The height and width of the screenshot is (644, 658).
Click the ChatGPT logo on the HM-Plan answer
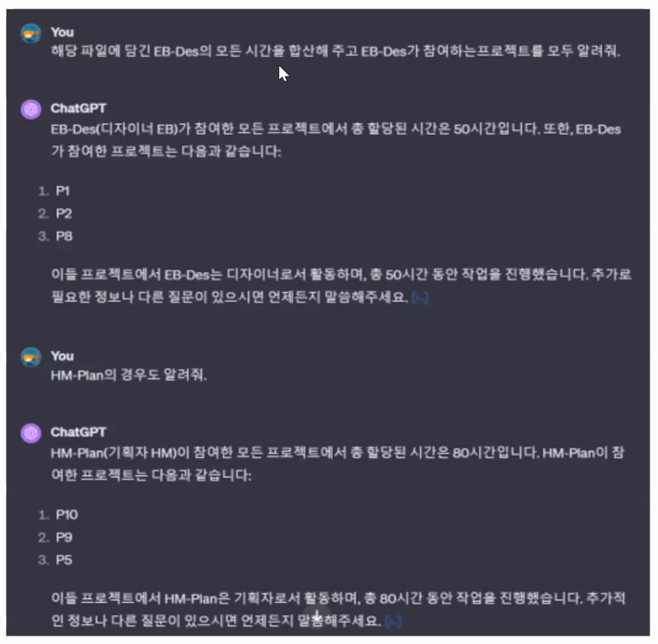click(31, 433)
